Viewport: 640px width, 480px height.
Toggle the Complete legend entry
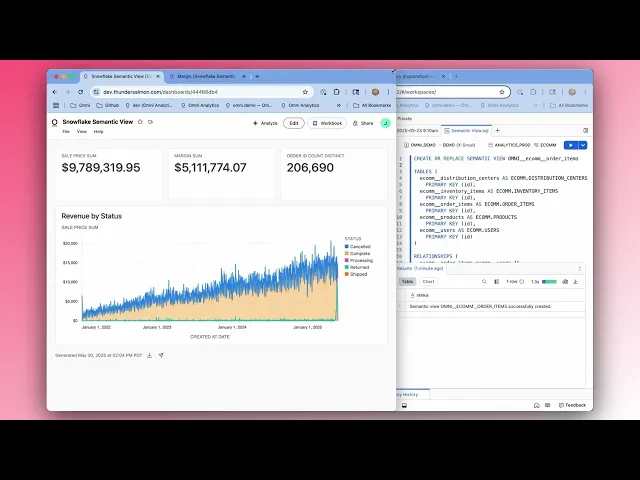[x=357, y=253]
